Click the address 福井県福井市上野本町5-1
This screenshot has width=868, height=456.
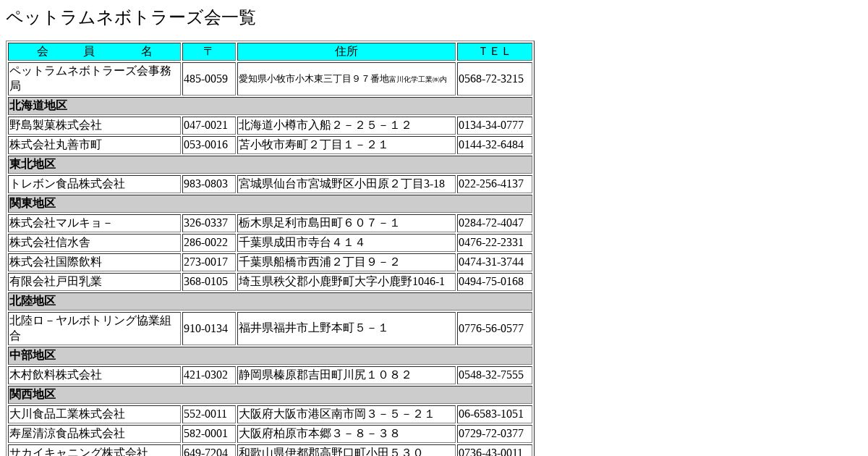pyautogui.click(x=313, y=329)
